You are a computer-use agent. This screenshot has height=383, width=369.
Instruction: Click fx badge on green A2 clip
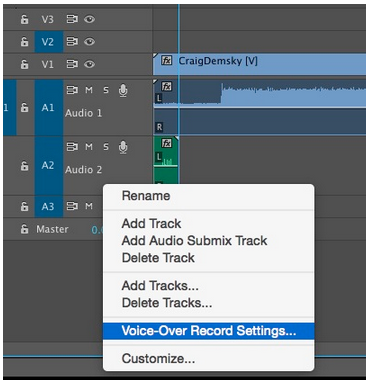[166, 143]
